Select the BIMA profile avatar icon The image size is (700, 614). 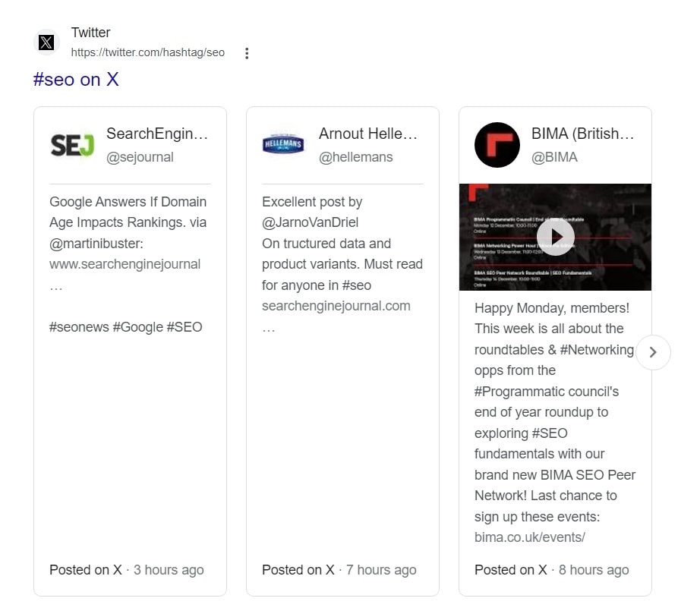pos(497,144)
